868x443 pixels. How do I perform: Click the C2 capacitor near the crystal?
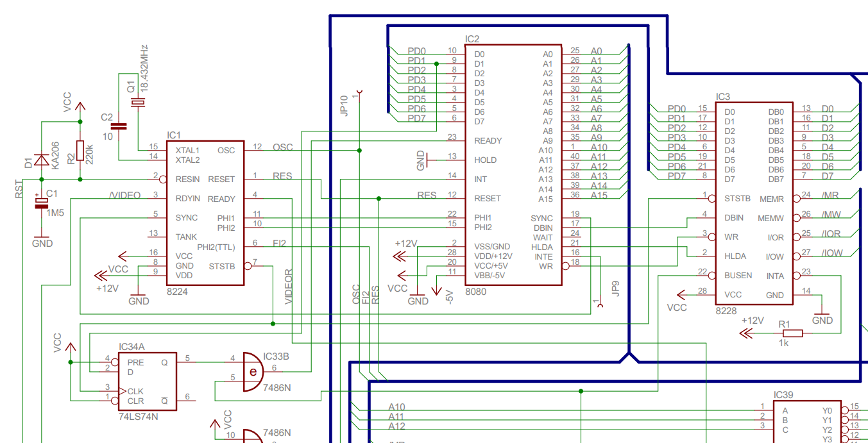(x=119, y=126)
